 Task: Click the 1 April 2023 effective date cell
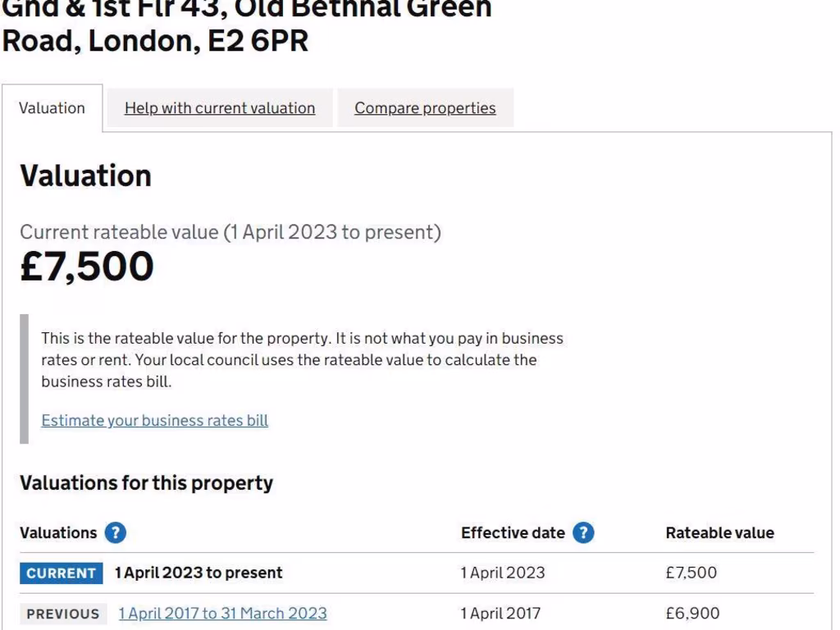coord(502,573)
